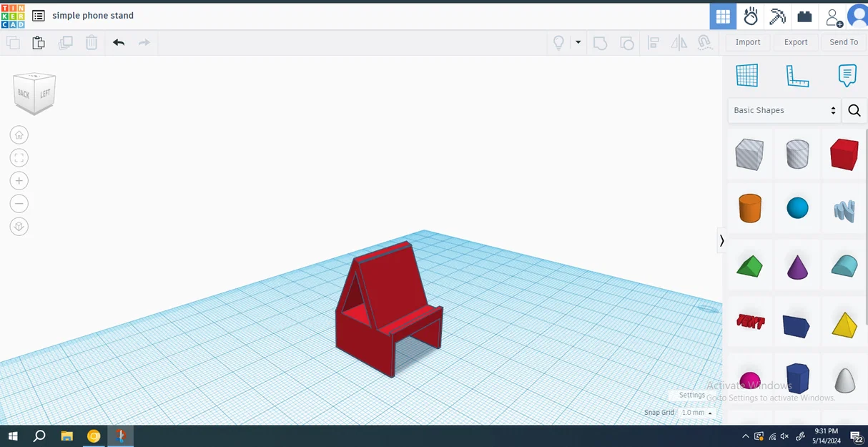Collapse the shapes panel with the chevron

(721, 241)
